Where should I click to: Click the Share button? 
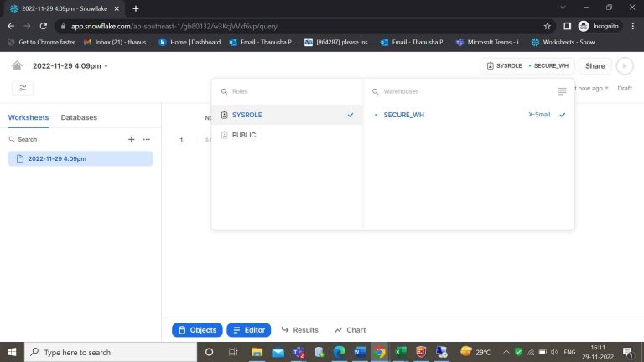coord(595,65)
